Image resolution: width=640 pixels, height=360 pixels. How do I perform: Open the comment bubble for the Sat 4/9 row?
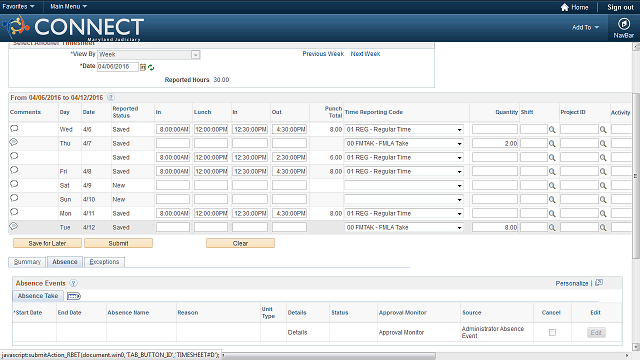pyautogui.click(x=14, y=184)
